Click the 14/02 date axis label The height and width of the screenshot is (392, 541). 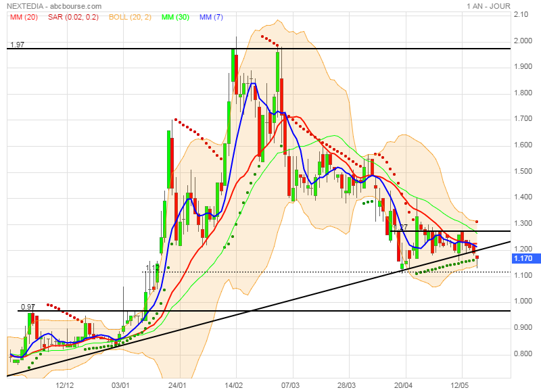click(234, 385)
